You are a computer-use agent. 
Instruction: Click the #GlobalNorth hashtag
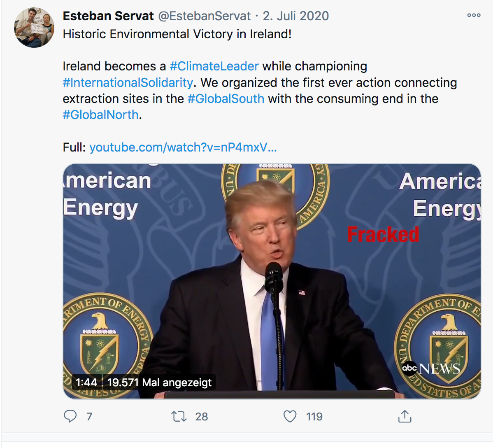point(100,115)
